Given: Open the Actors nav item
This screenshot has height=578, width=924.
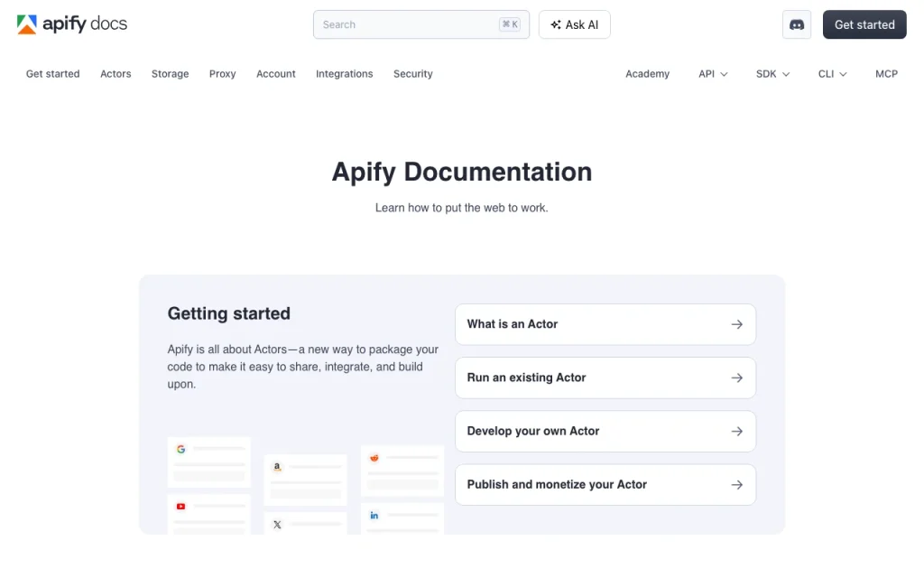Looking at the screenshot, I should pos(115,74).
